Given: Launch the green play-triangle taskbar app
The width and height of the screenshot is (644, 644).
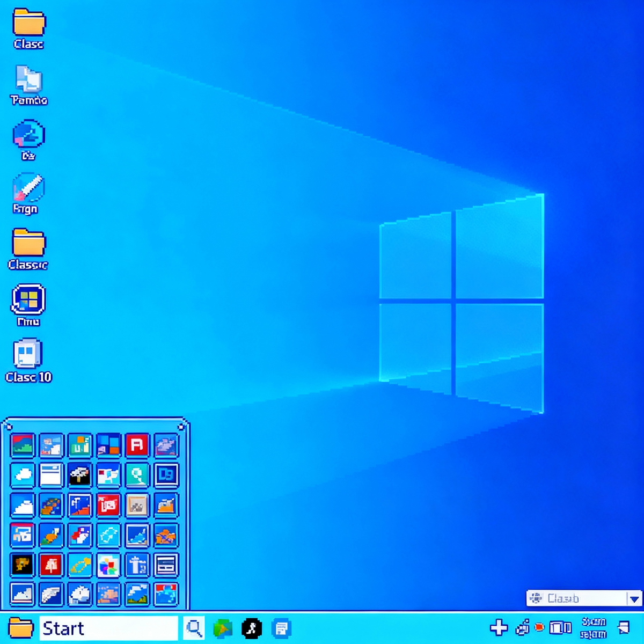Looking at the screenshot, I should (223, 628).
